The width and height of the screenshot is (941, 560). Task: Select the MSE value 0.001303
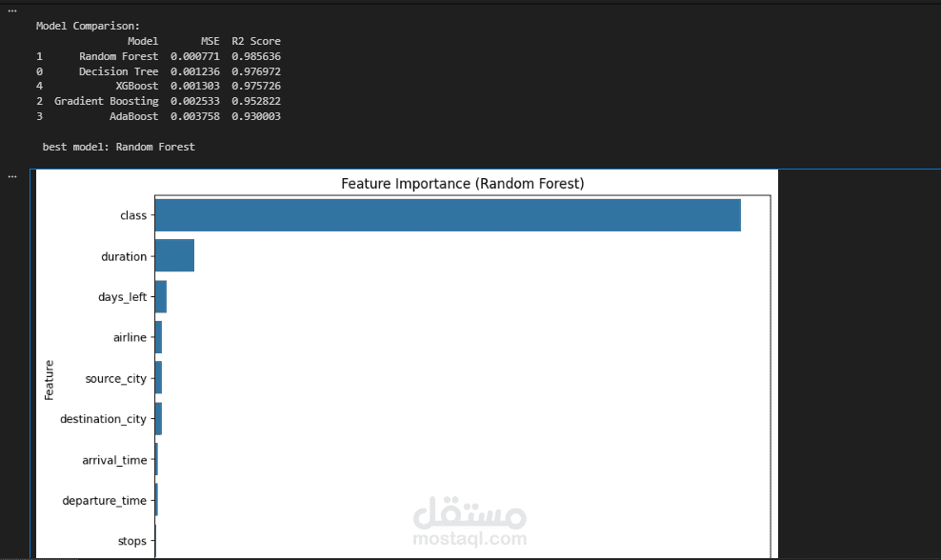195,86
